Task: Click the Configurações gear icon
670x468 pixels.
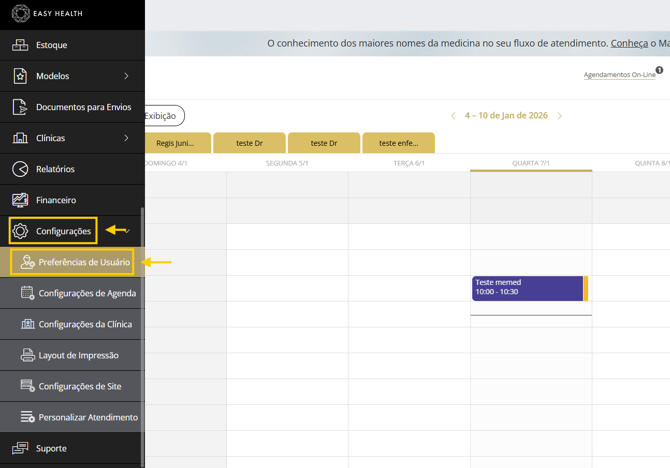Action: [x=20, y=231]
